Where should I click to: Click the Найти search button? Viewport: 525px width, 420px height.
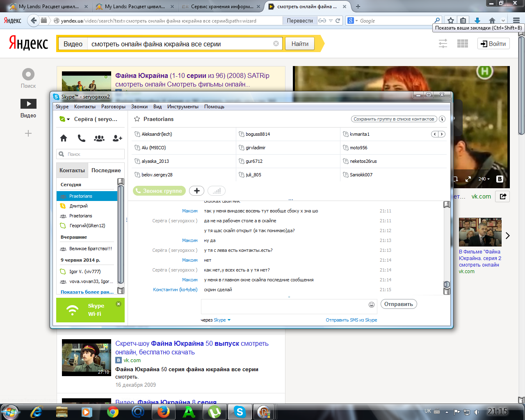[300, 44]
